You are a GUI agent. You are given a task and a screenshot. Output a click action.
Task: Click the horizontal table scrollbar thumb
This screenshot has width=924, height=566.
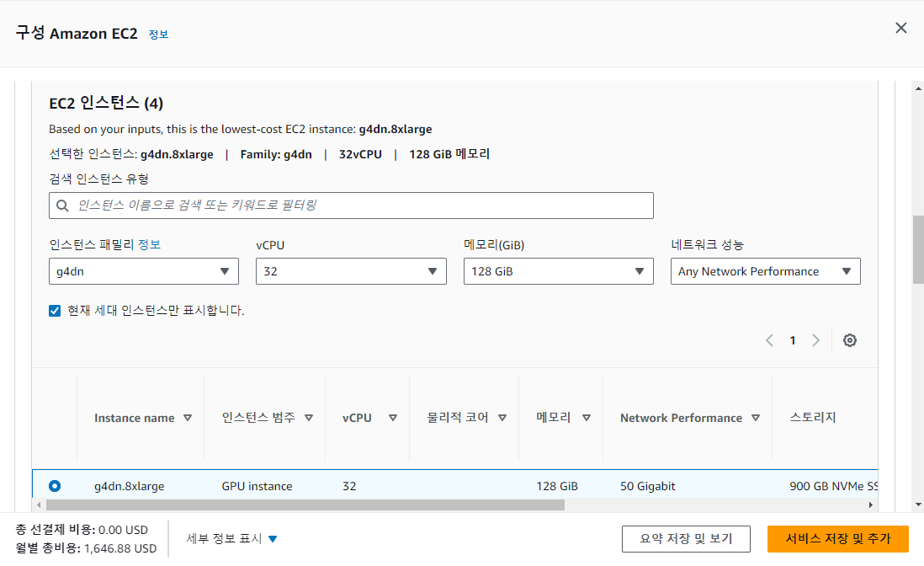pos(305,505)
